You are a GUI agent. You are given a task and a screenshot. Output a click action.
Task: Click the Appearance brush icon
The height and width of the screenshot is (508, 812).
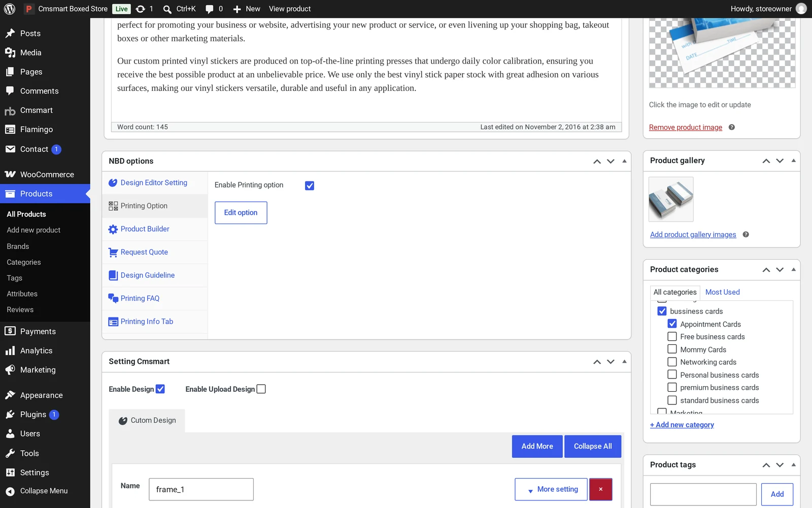(x=10, y=395)
